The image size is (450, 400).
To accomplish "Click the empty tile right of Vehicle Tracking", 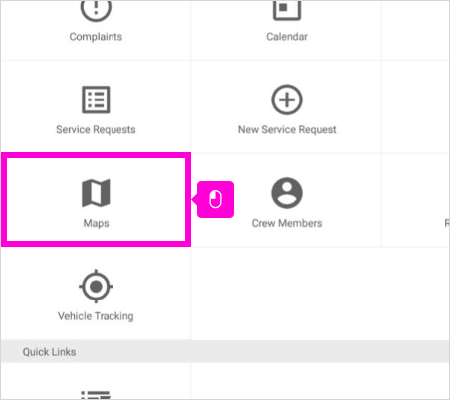I will tap(287, 293).
